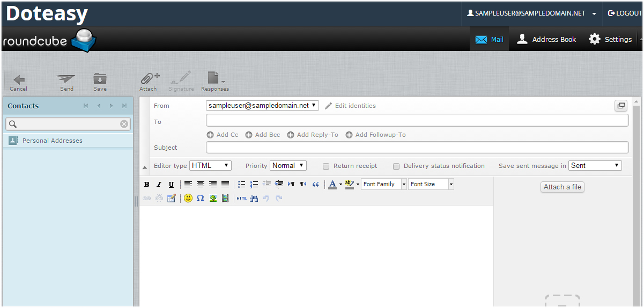The width and height of the screenshot is (644, 308).
Task: Open the Address Book tab
Action: coord(546,39)
